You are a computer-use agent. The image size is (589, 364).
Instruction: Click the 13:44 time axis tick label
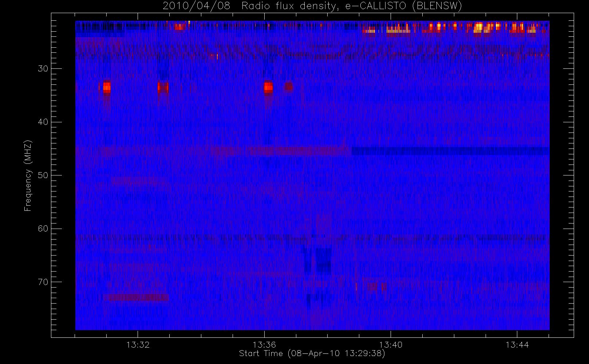click(x=517, y=345)
